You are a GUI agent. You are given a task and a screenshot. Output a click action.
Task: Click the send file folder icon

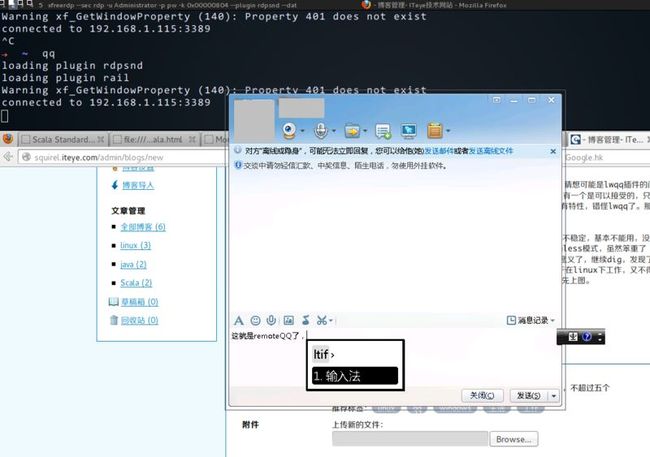(352, 131)
